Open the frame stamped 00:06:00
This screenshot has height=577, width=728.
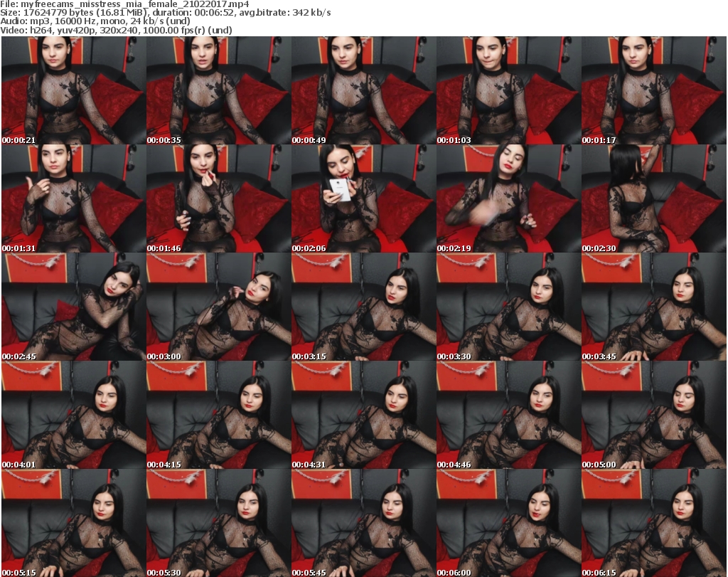508,523
